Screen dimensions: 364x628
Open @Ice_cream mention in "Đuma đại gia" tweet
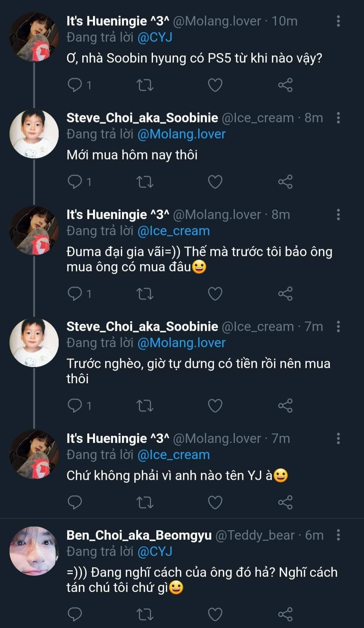tap(174, 231)
